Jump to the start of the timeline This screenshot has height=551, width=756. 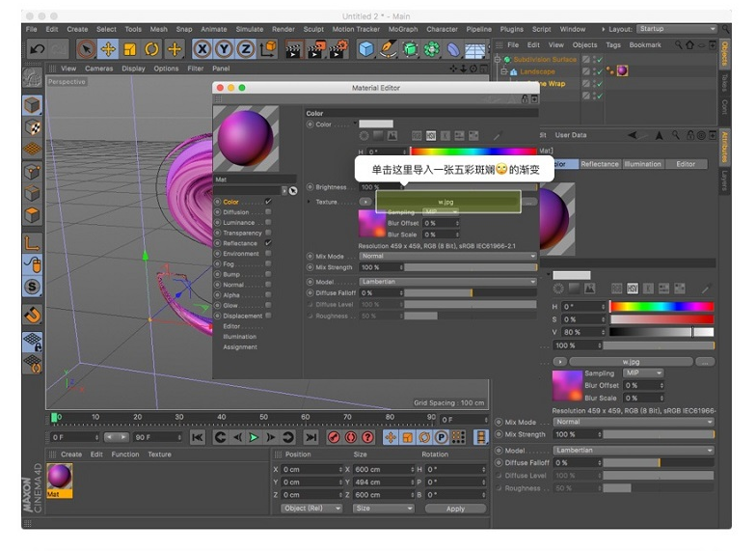(x=198, y=437)
